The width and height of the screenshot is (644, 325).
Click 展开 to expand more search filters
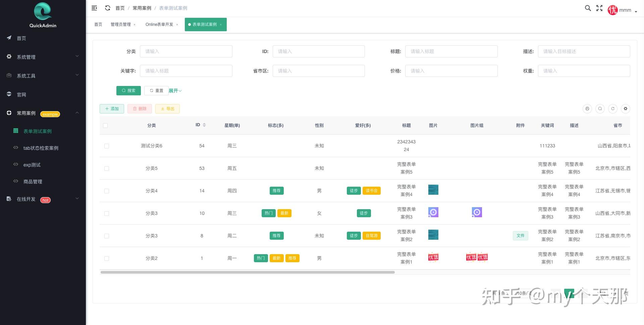pos(175,90)
